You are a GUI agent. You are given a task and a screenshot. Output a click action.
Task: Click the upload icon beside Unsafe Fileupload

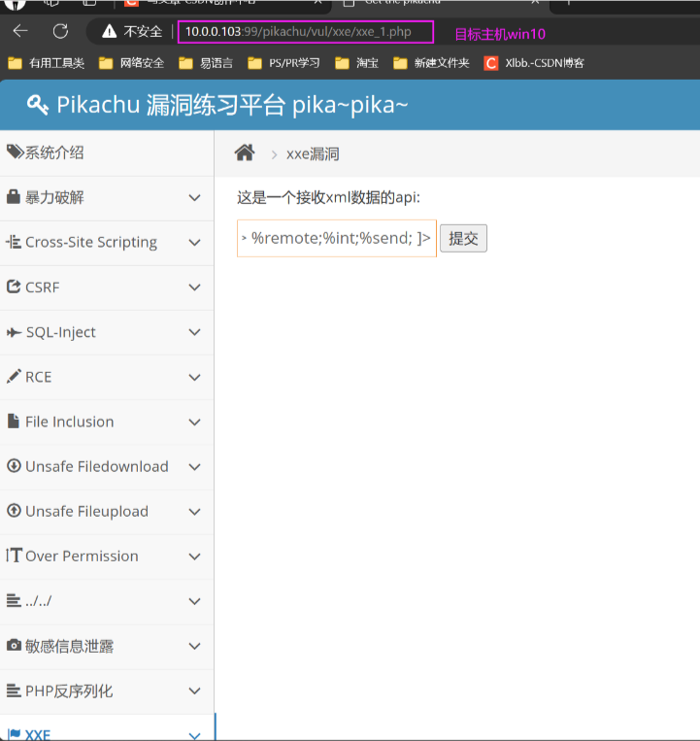14,511
